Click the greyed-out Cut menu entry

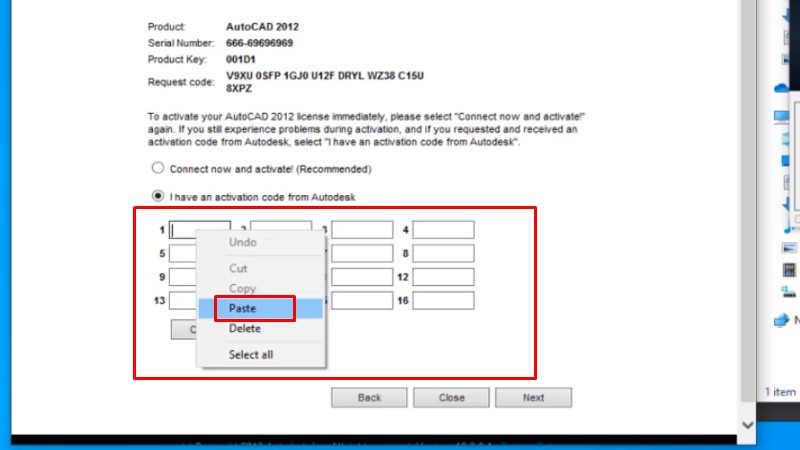pyautogui.click(x=238, y=268)
